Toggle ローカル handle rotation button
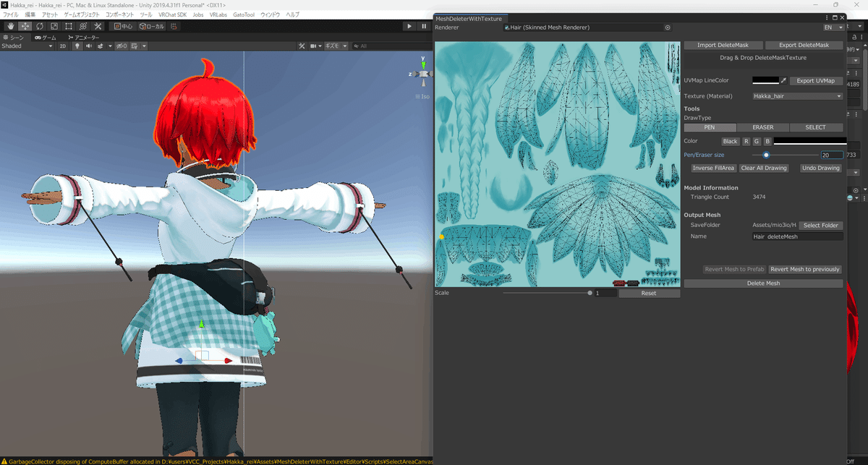Viewport: 868px width, 465px height. [152, 26]
